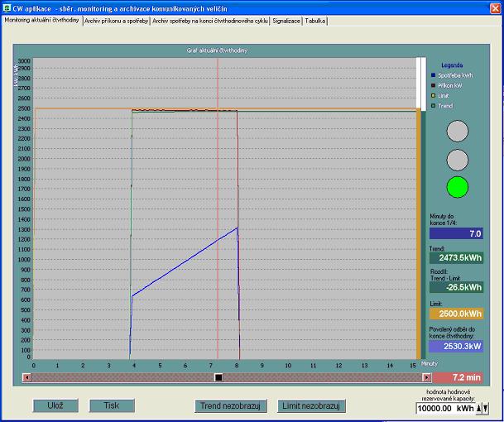Click the black time slider thumb
The height and width of the screenshot is (422, 504).
click(x=218, y=377)
